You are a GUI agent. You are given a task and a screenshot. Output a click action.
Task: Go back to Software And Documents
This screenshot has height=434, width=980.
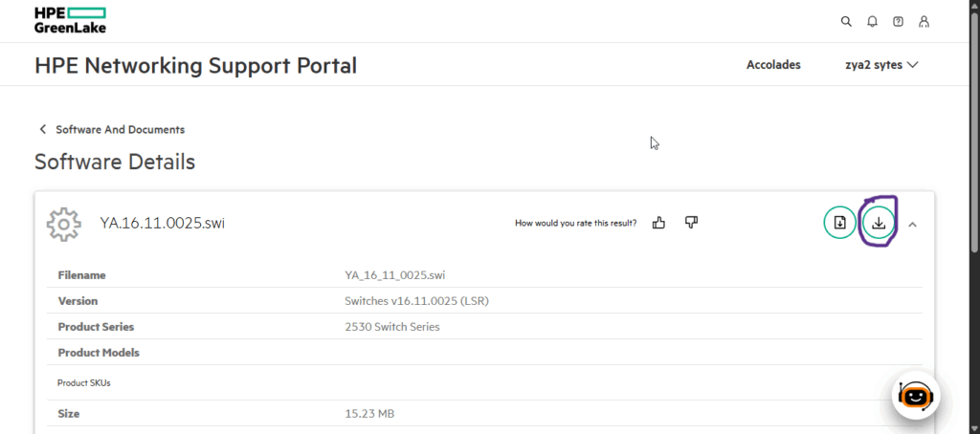coord(120,129)
